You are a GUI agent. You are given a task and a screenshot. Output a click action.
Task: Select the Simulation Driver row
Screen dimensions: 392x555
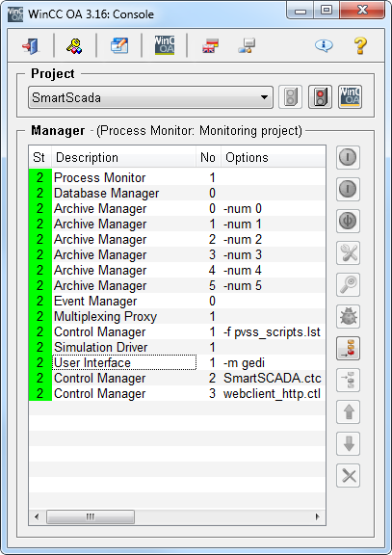coord(177,347)
